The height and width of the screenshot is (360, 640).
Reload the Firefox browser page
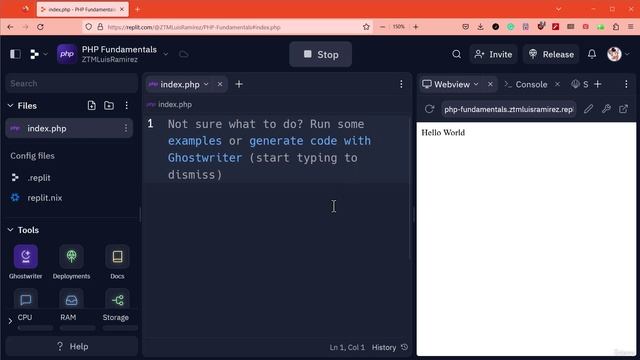pos(40,27)
